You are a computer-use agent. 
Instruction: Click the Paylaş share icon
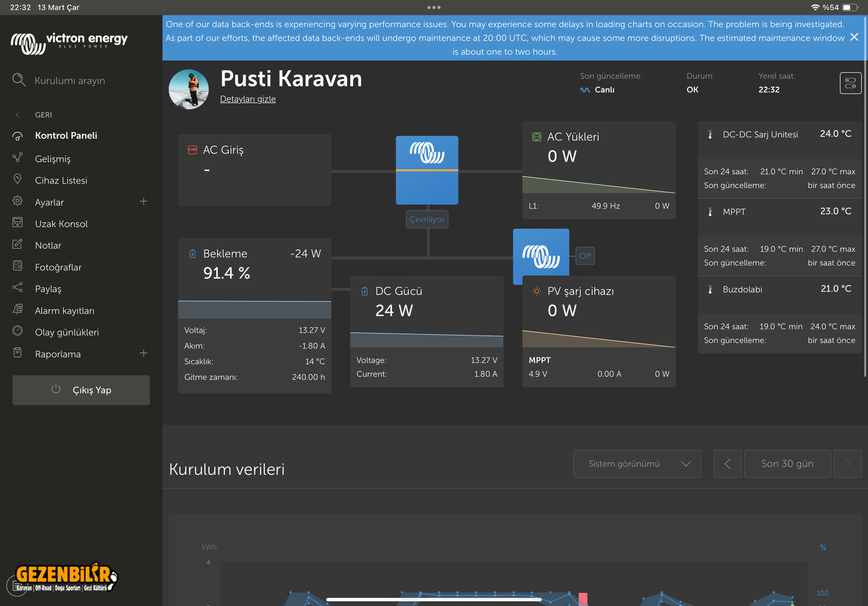(x=18, y=288)
